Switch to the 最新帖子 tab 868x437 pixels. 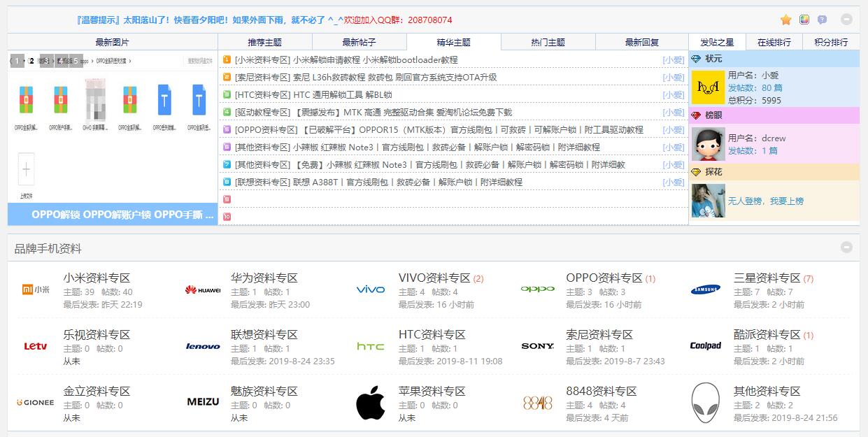pyautogui.click(x=359, y=42)
